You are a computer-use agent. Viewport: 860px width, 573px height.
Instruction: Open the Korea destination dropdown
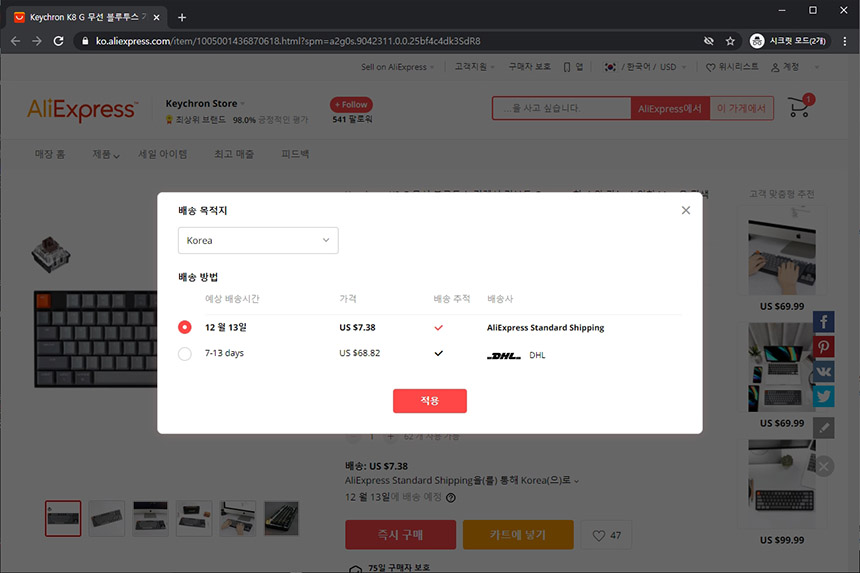[258, 240]
